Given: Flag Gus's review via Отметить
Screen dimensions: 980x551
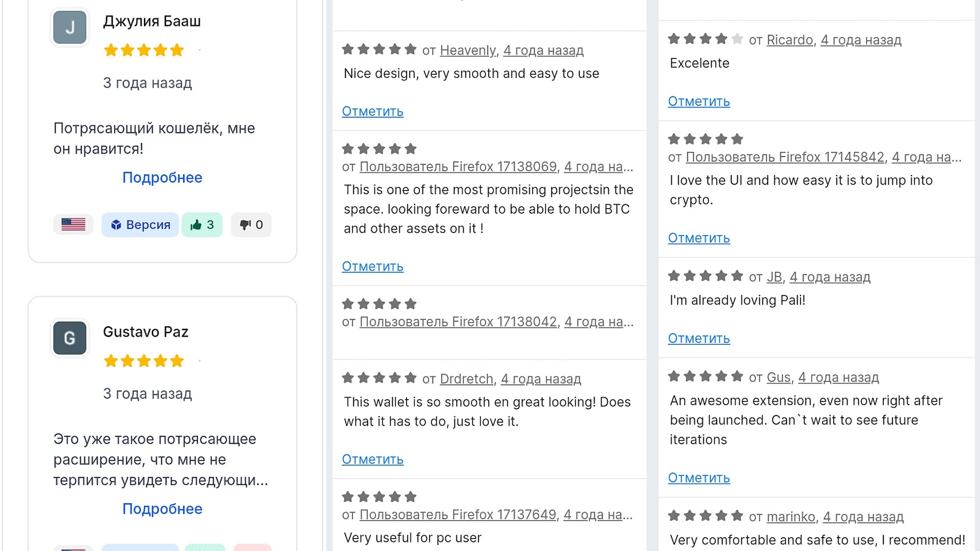Looking at the screenshot, I should pos(699,478).
